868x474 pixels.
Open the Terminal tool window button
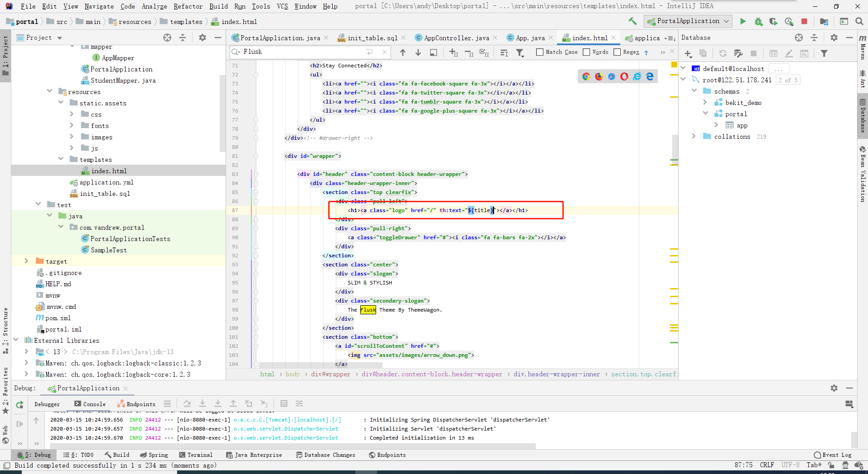coord(195,455)
